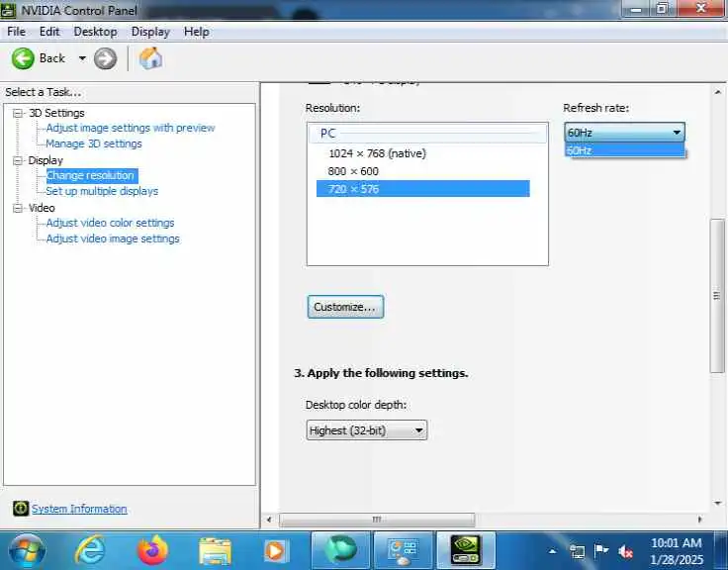
Task: Click the network tray icon
Action: 577,552
